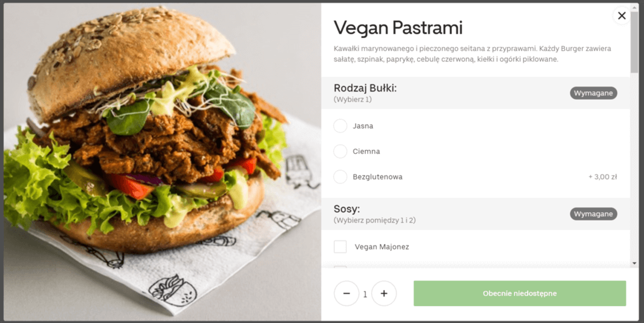The image size is (644, 323).
Task: Click the quantity number display
Action: point(365,294)
